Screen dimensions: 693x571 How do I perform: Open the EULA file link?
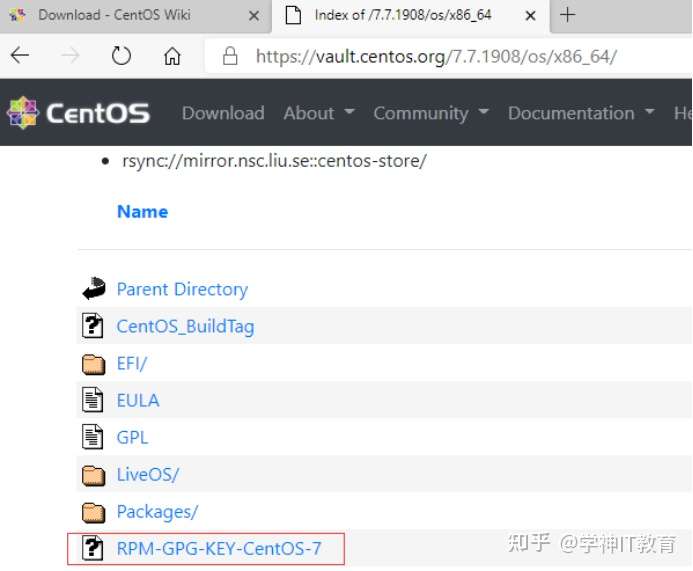point(137,400)
